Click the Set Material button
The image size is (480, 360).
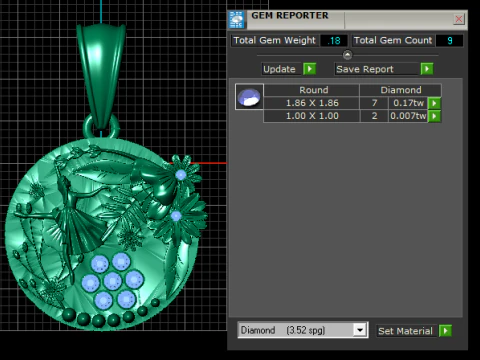[x=405, y=331]
